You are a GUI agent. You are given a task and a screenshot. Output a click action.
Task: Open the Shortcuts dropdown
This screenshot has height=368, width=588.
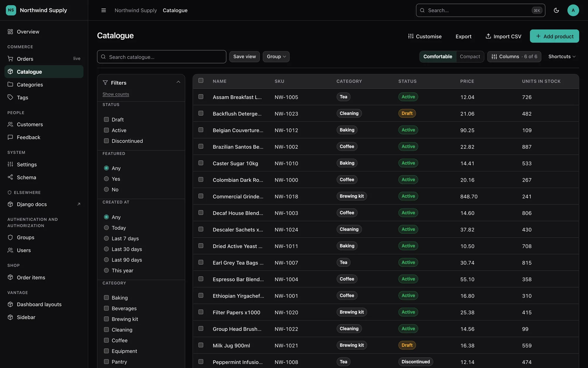[562, 57]
